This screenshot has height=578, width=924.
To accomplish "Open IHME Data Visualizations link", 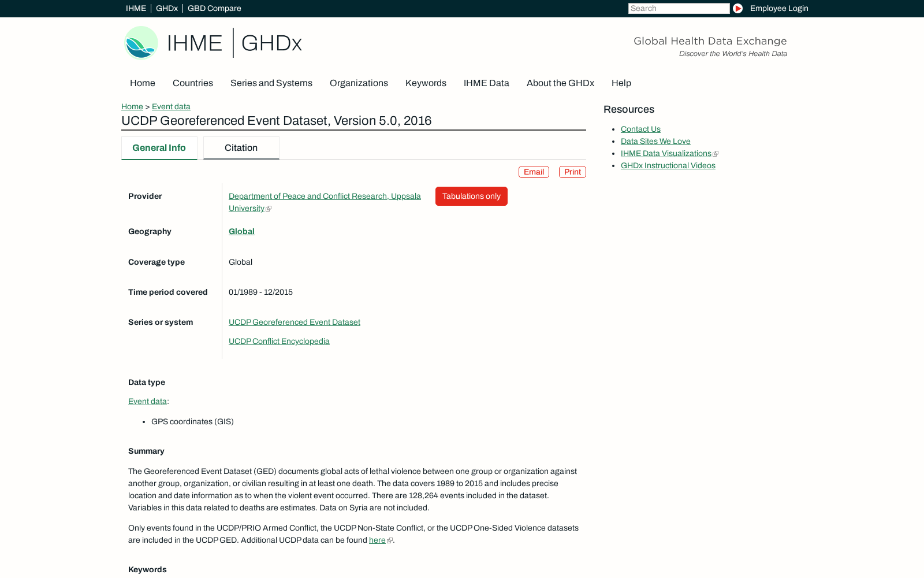I will [666, 153].
